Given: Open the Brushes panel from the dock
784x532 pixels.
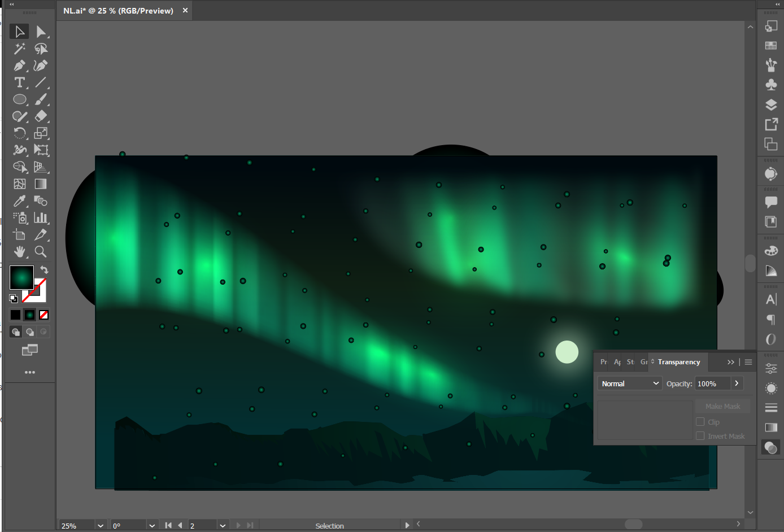Looking at the screenshot, I should [771, 65].
